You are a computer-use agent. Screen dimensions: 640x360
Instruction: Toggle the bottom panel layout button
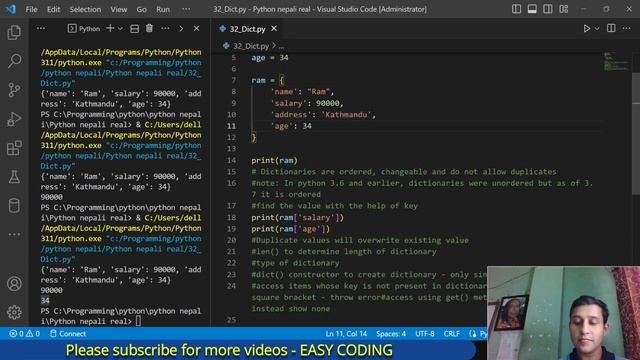532,9
